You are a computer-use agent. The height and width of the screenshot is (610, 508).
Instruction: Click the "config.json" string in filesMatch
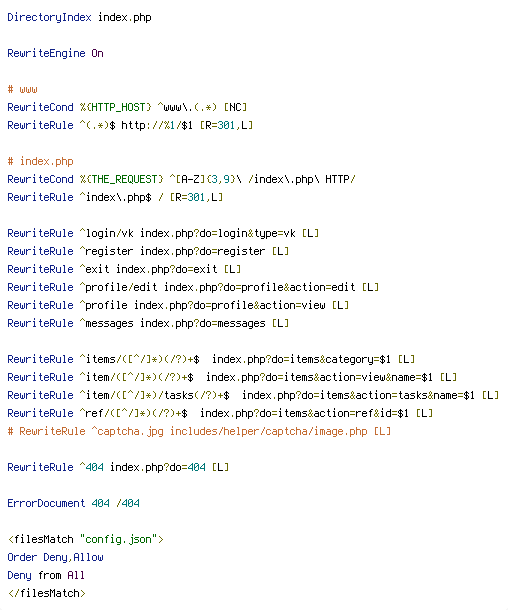(118, 539)
